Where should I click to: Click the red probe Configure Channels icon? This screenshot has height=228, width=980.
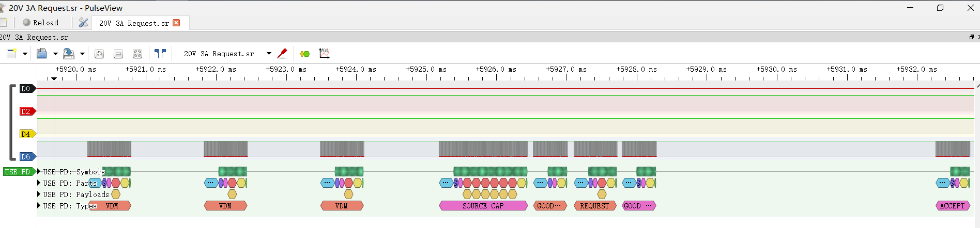pyautogui.click(x=282, y=53)
